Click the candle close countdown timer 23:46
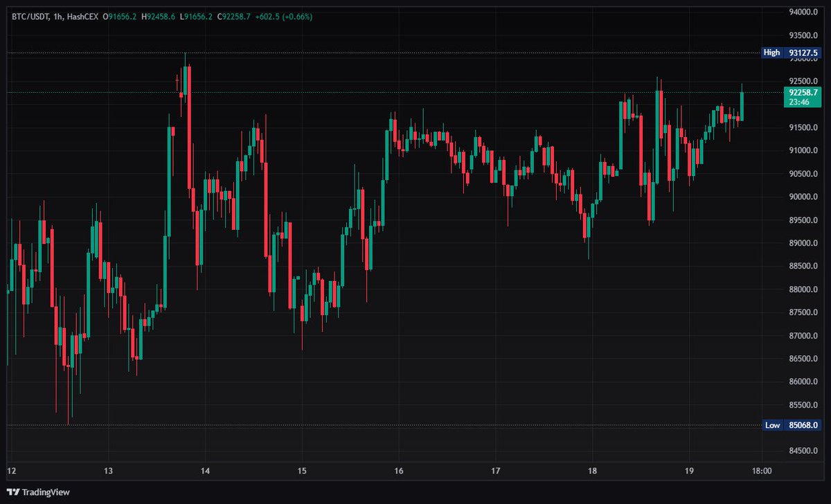This screenshot has height=504, width=831. click(x=801, y=102)
